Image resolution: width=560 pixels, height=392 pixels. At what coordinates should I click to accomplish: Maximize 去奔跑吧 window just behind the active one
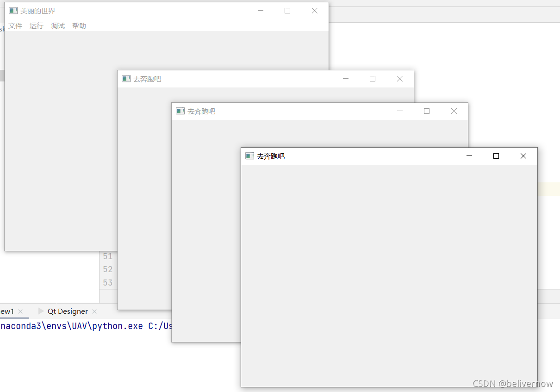click(427, 111)
